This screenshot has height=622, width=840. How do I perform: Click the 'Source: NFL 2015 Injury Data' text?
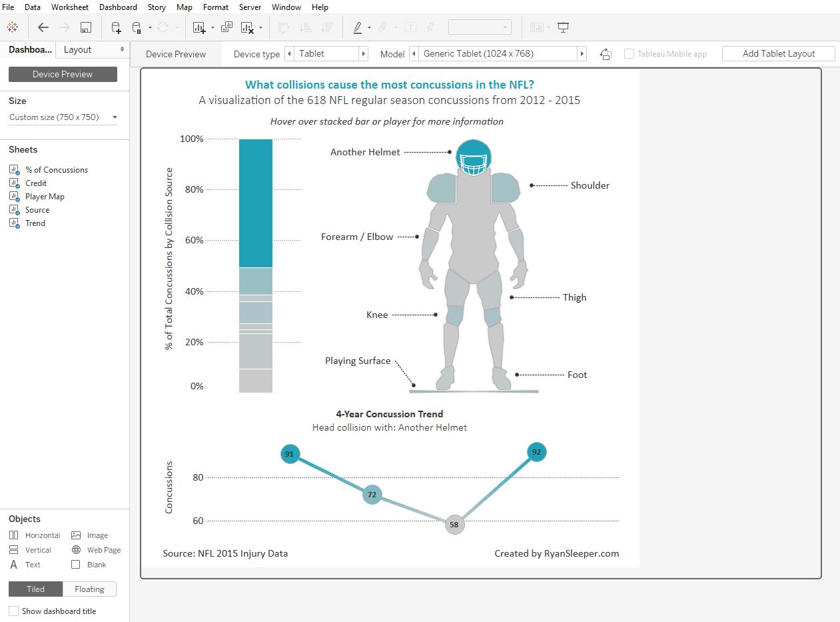pos(225,553)
